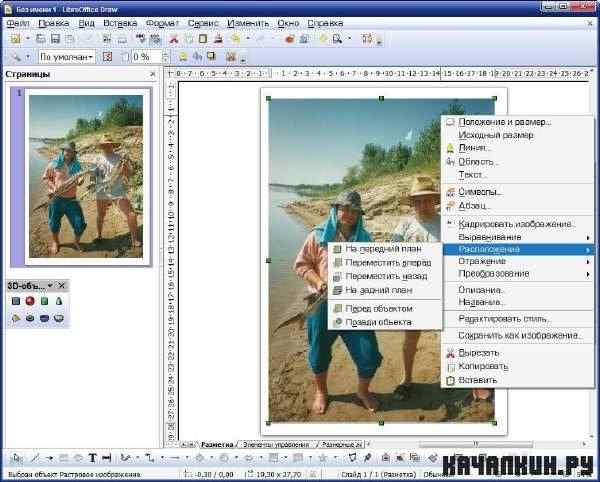Open the Curve tool dropdown arrow
Screen dimensions: 600x482
(136, 458)
